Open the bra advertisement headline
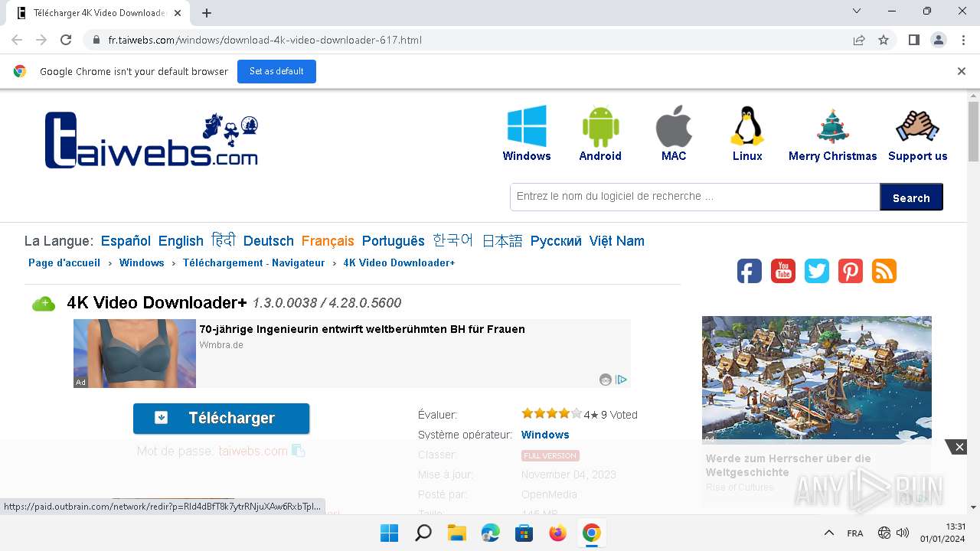Viewport: 980px width, 551px height. click(x=362, y=329)
